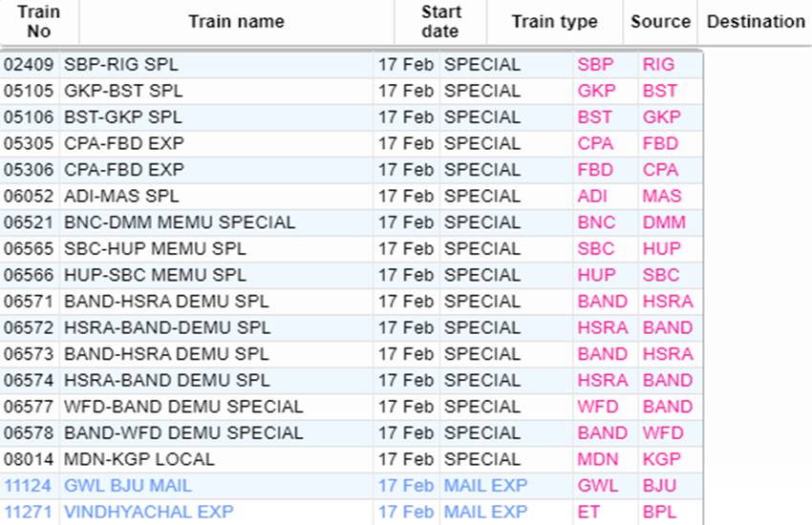
Task: Click the Destination column header
Action: (756, 22)
